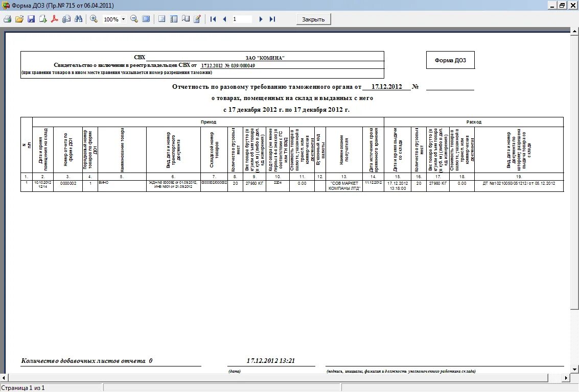This screenshot has height=392, width=579.
Task: Click the Страница 1 из 1 status bar text
Action: 22,387
